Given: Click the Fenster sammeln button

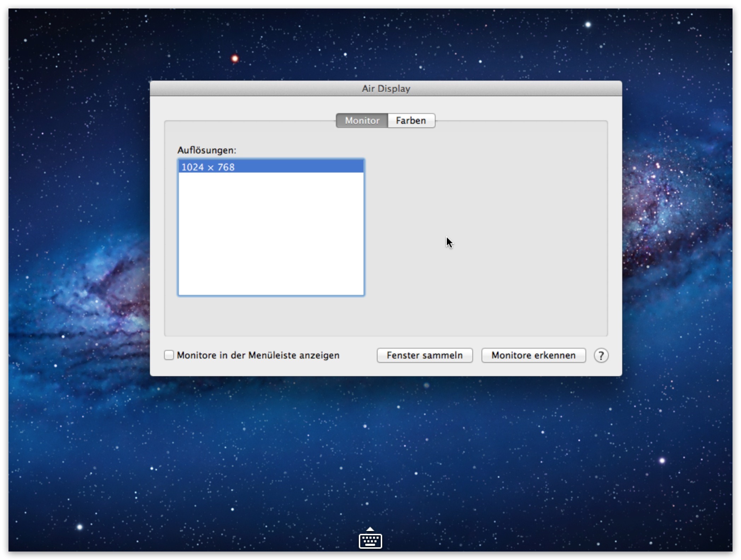Looking at the screenshot, I should click(425, 355).
